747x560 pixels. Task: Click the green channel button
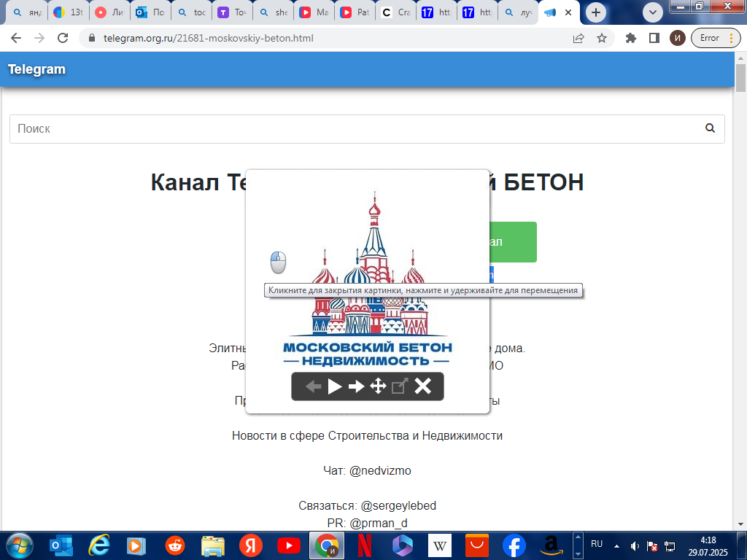(513, 242)
